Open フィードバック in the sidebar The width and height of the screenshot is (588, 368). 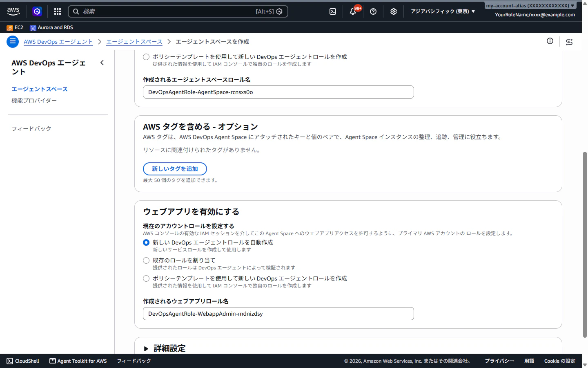click(31, 129)
